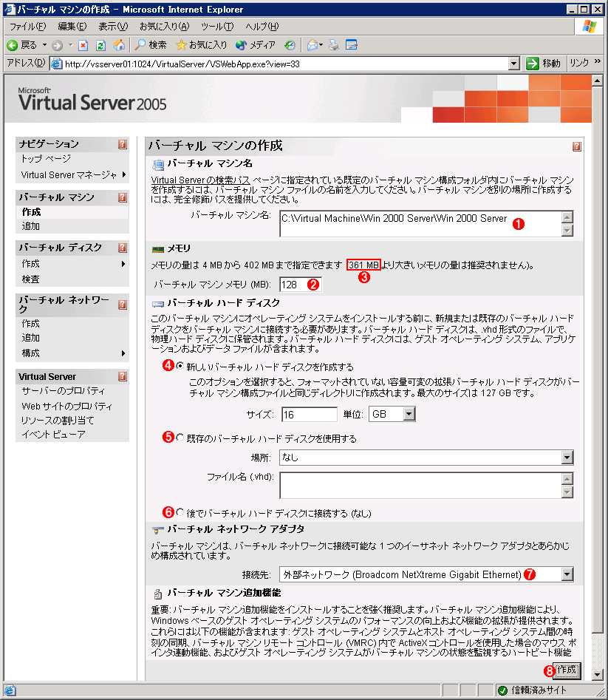Select 新しいバーチャル ハード ディスクを作成する radio button

pos(180,366)
